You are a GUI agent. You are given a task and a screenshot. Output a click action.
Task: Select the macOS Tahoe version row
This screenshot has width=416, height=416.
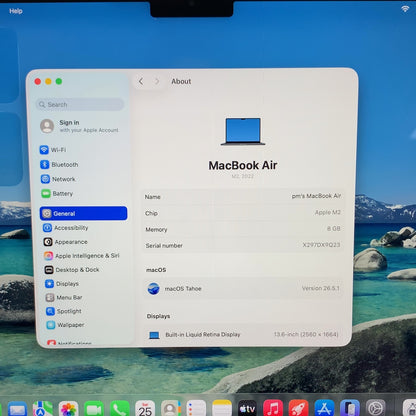(x=243, y=288)
